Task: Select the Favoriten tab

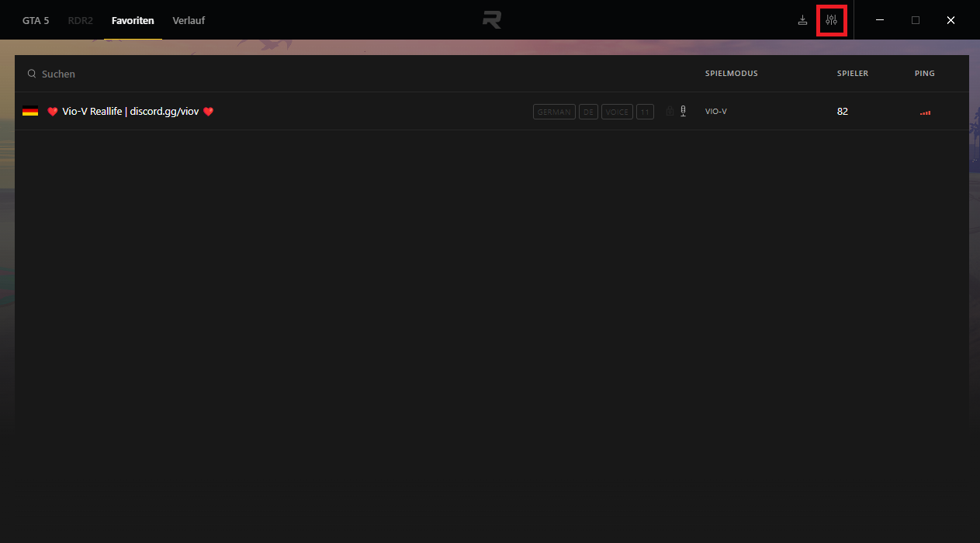Action: [133, 20]
